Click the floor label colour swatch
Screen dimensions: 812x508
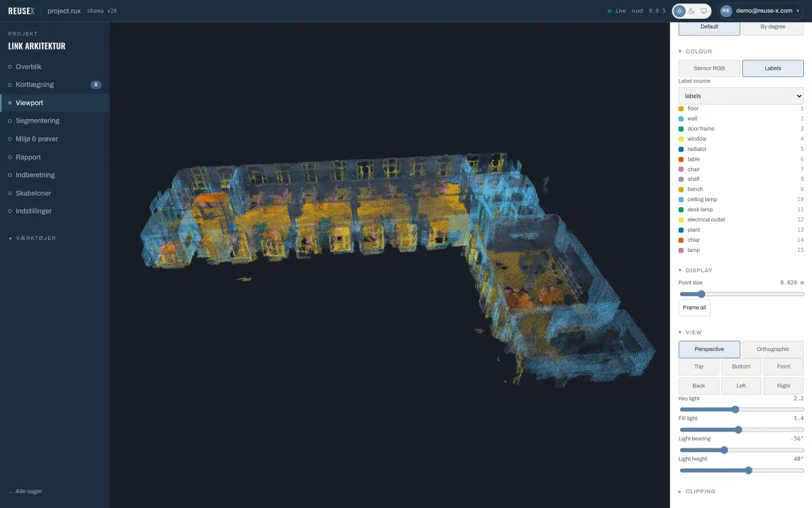click(681, 108)
